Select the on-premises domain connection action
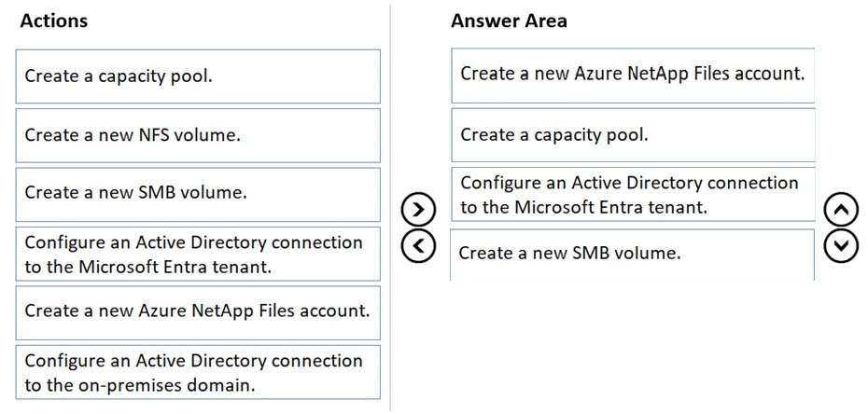This screenshot has width=868, height=414. 198,371
